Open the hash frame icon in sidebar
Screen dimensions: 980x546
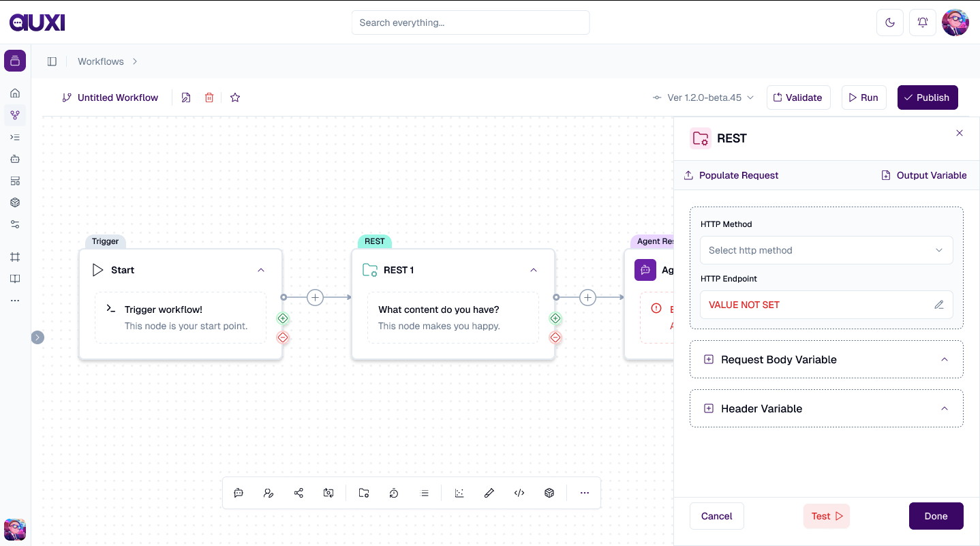tap(15, 257)
